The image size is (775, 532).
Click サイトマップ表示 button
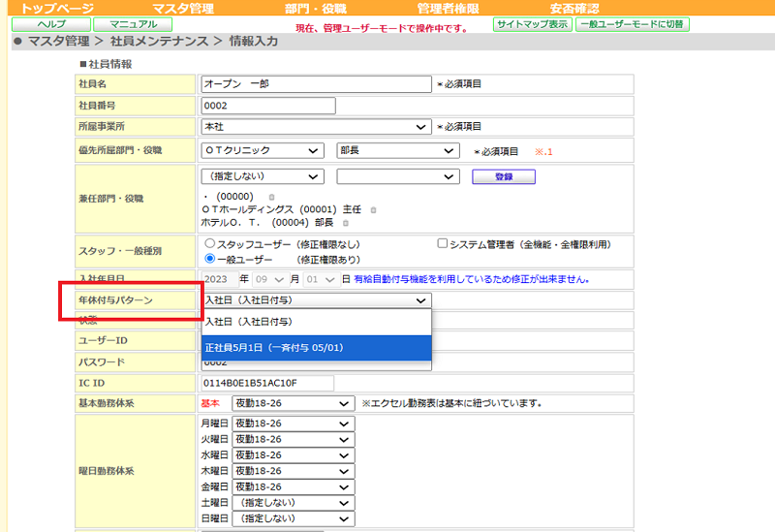tap(532, 24)
